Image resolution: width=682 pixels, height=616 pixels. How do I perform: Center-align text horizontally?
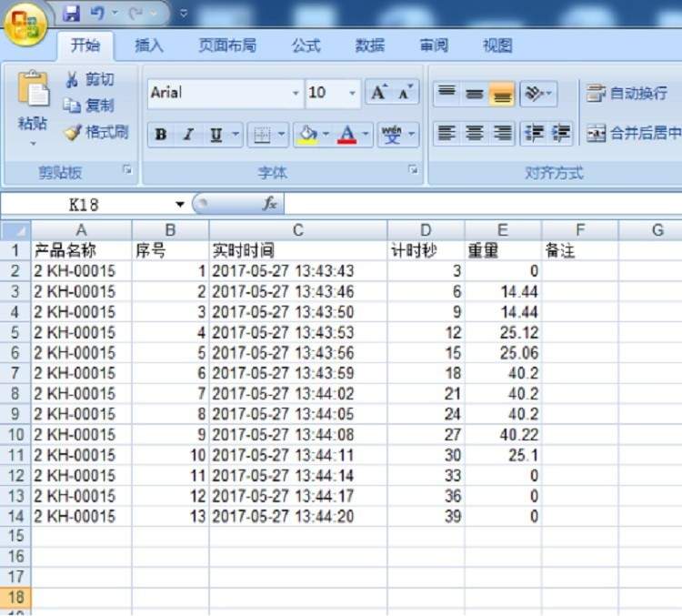click(x=474, y=134)
